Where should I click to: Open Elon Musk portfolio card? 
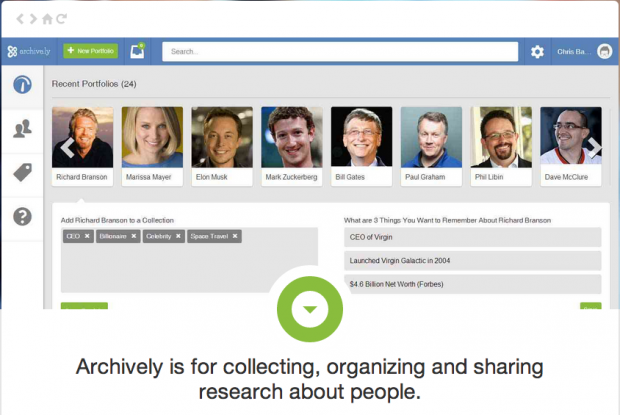coord(222,146)
